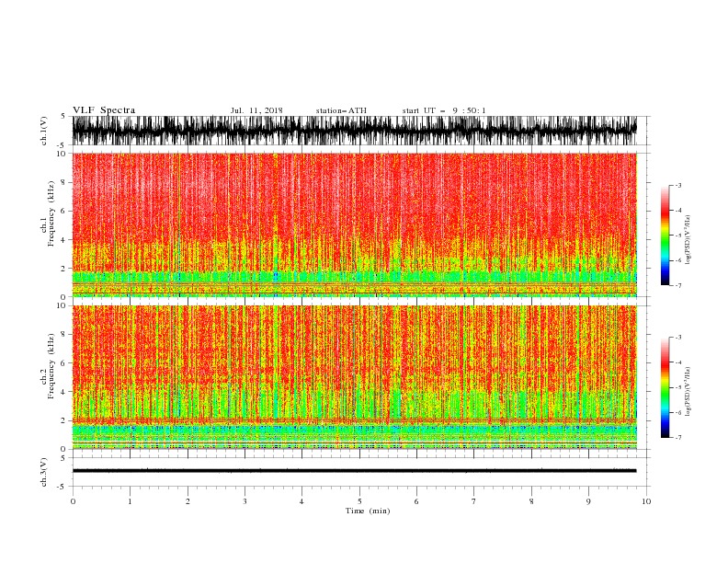The image size is (728, 563).
Task: Click the "5" tick on ch.1(V) axis
Action: 63,116
